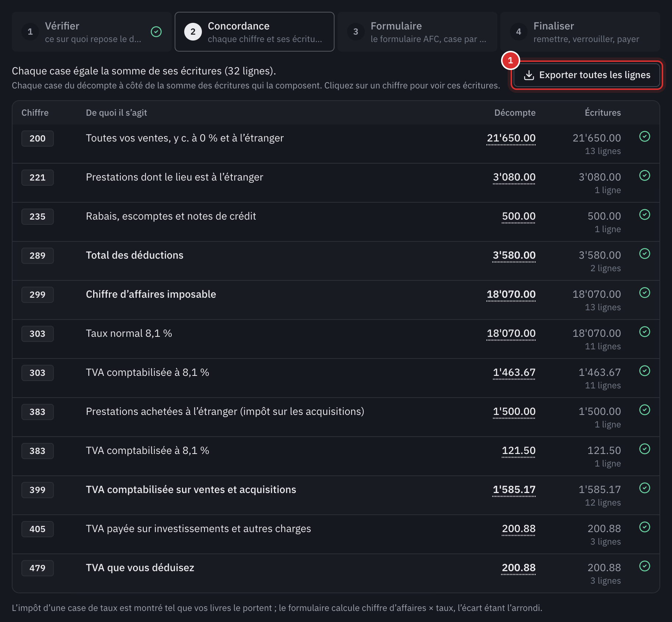Click check icon in row 479
Viewport: 672px width, 622px height.
coord(645,566)
